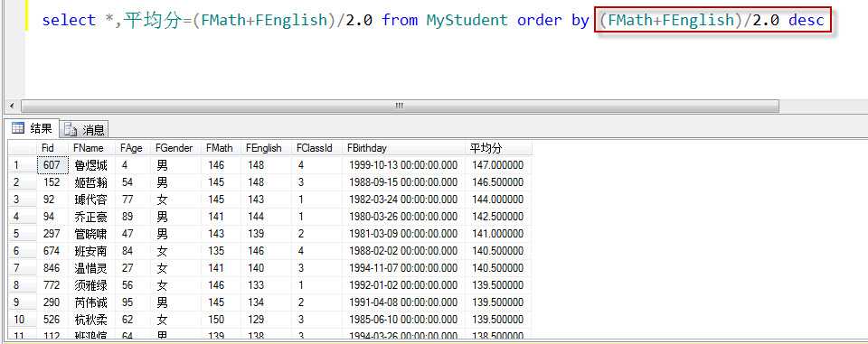Click the name cell 杭秋柔

pos(92,319)
